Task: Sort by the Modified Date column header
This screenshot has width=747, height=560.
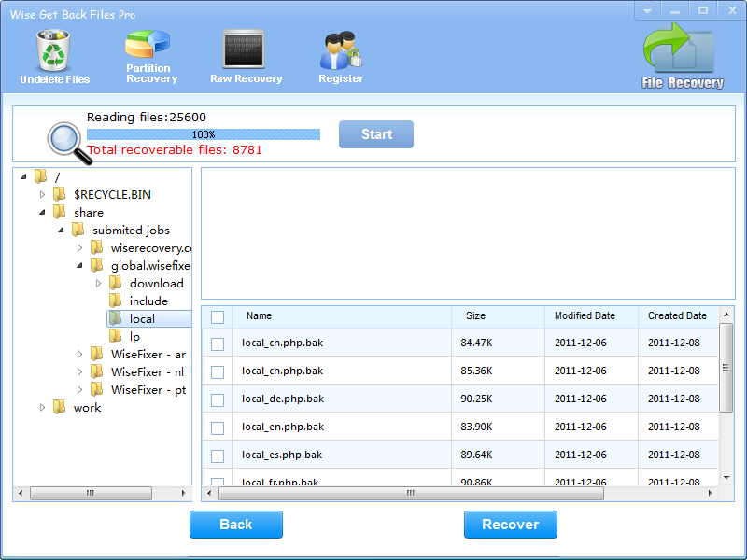Action: click(591, 316)
